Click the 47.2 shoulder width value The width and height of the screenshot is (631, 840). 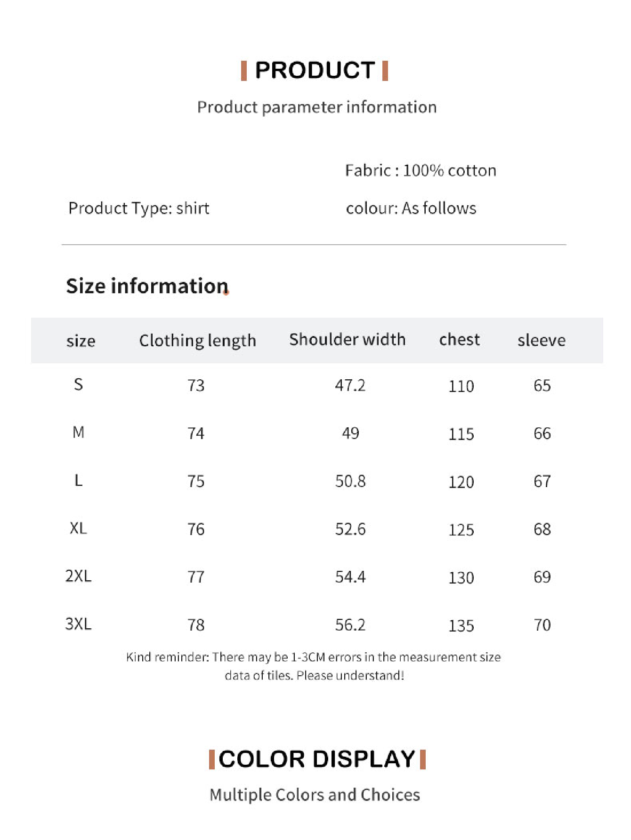[x=350, y=385]
